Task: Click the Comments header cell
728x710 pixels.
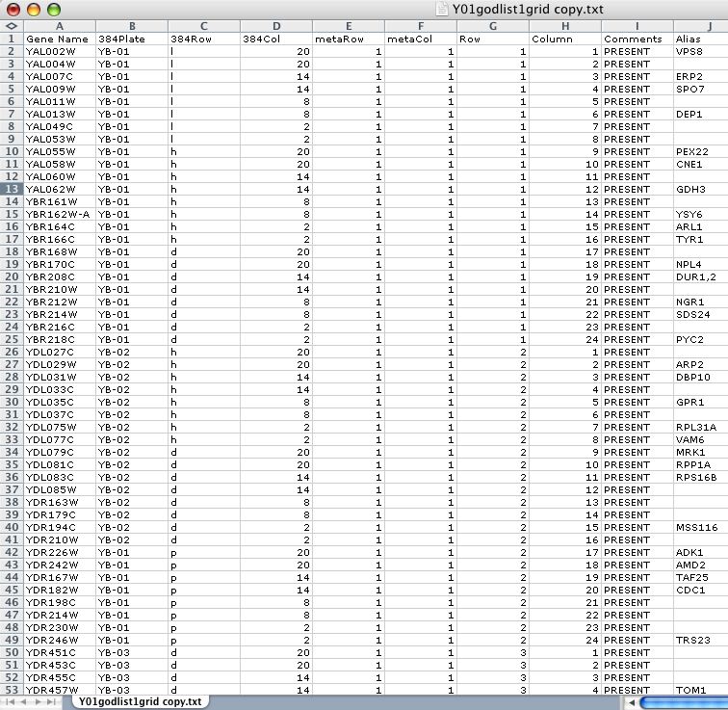Action: click(x=637, y=39)
